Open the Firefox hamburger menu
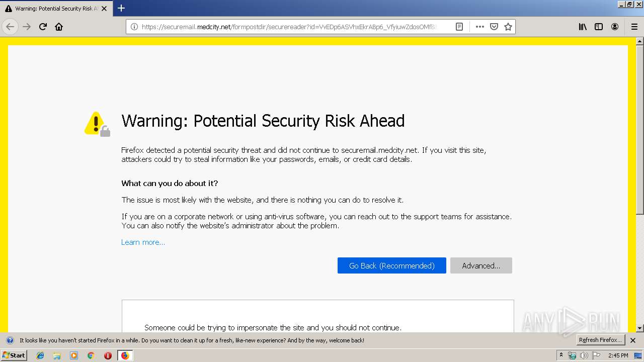 tap(634, 27)
